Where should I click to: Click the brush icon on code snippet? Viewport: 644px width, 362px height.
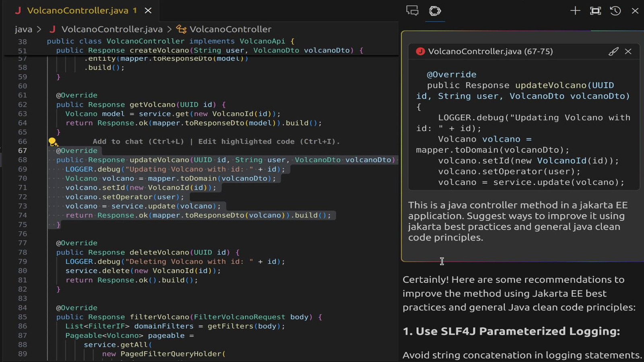tap(613, 51)
